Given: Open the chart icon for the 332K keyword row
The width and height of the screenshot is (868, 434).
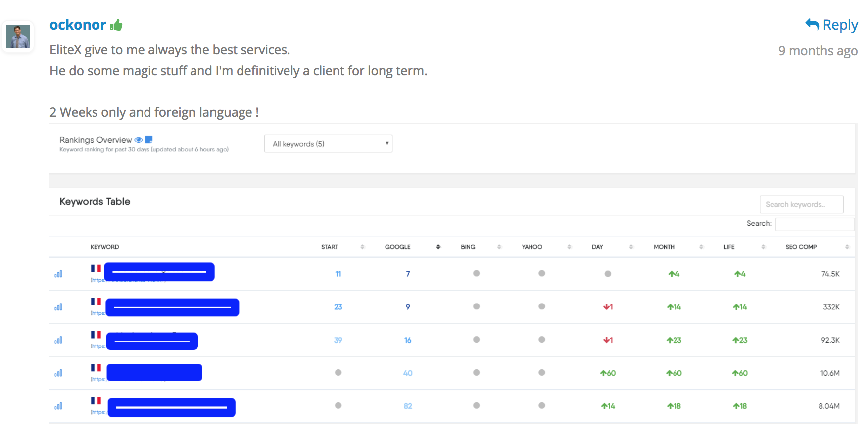Looking at the screenshot, I should [58, 307].
